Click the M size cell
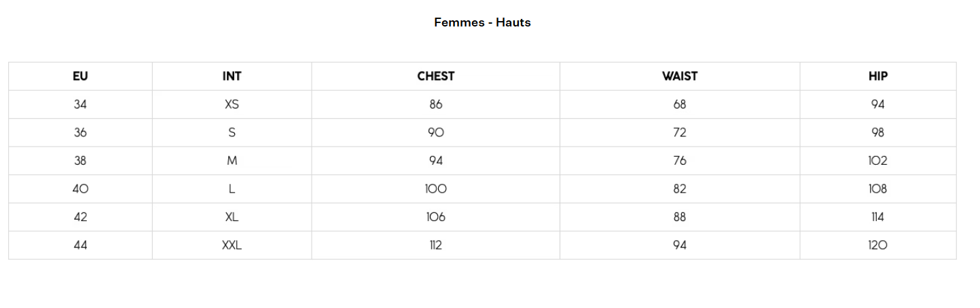 click(232, 161)
